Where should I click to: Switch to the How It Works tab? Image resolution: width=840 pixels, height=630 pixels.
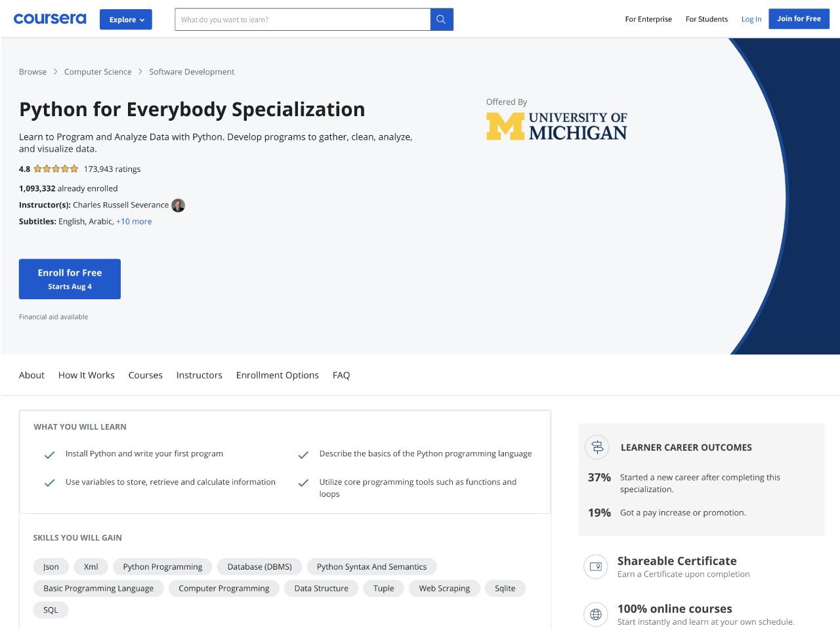point(87,375)
